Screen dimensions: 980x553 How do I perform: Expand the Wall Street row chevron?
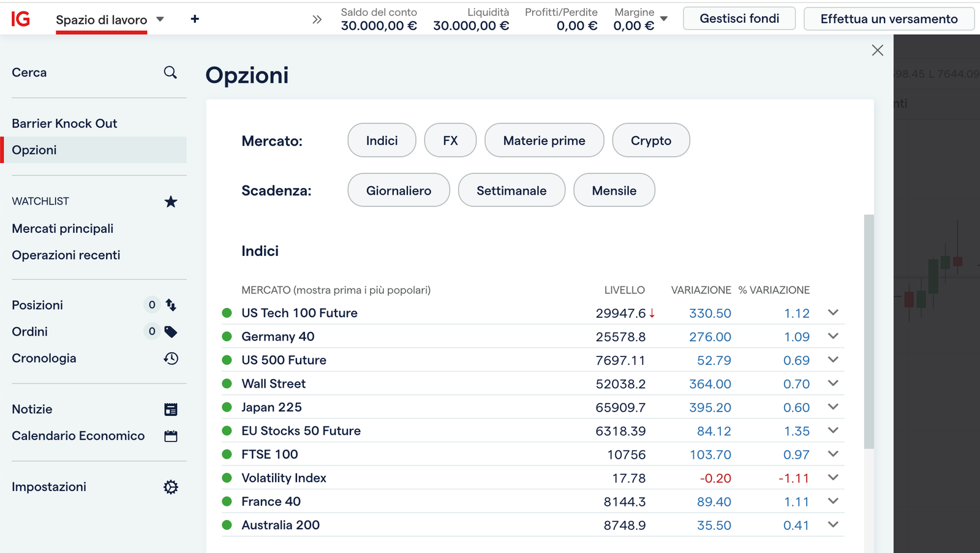coord(833,383)
